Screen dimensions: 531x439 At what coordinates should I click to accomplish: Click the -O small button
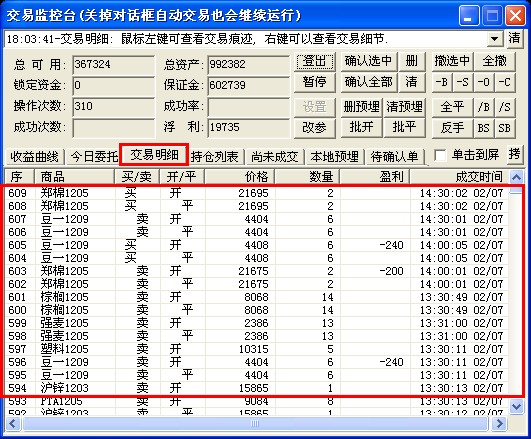tap(484, 82)
